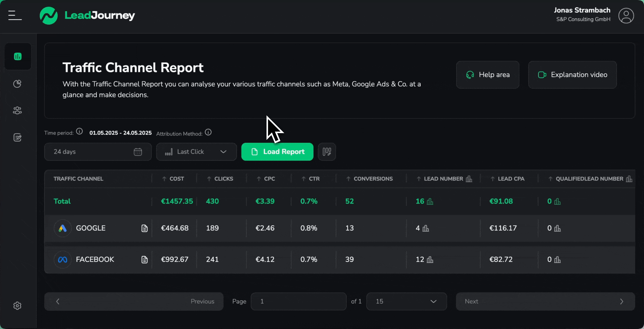644x329 pixels.
Task: Click the Meta Facebook channel logo
Action: [63, 260]
